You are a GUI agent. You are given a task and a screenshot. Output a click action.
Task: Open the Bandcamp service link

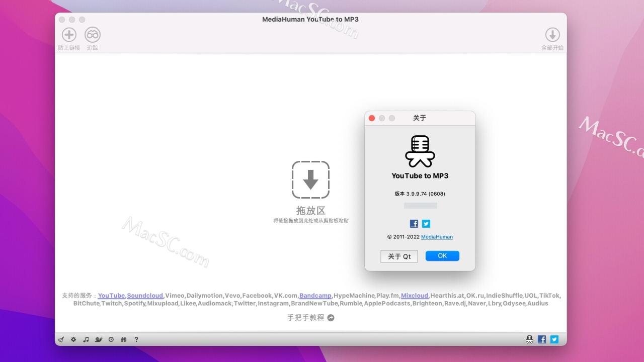coord(315,296)
